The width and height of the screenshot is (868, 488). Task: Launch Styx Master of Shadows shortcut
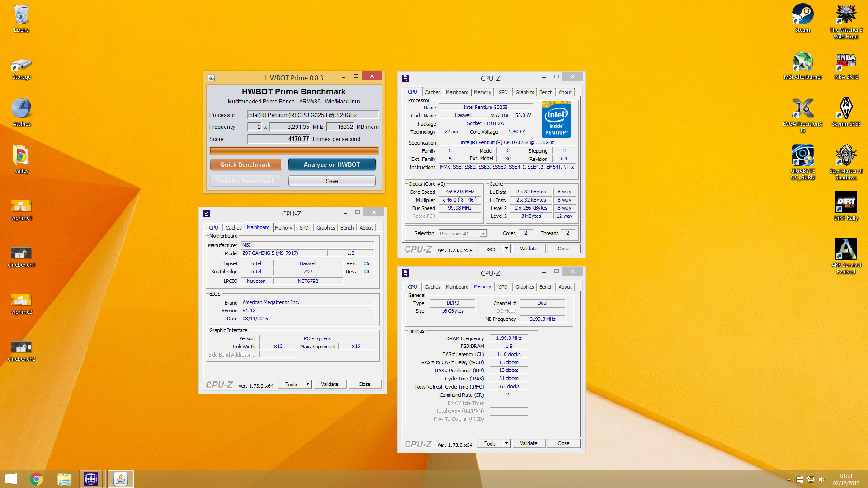click(846, 162)
